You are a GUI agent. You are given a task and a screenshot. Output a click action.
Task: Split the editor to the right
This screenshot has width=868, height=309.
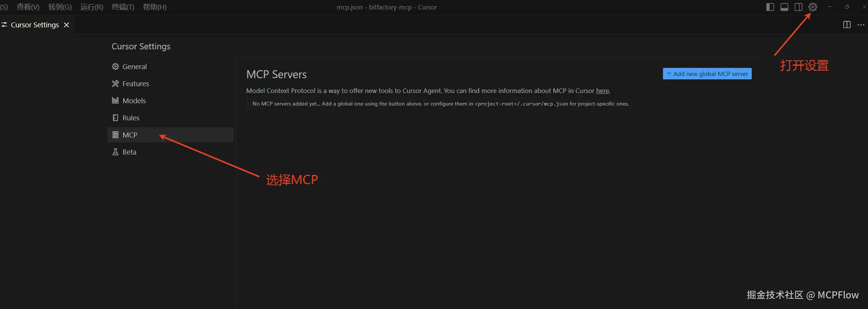pos(847,25)
